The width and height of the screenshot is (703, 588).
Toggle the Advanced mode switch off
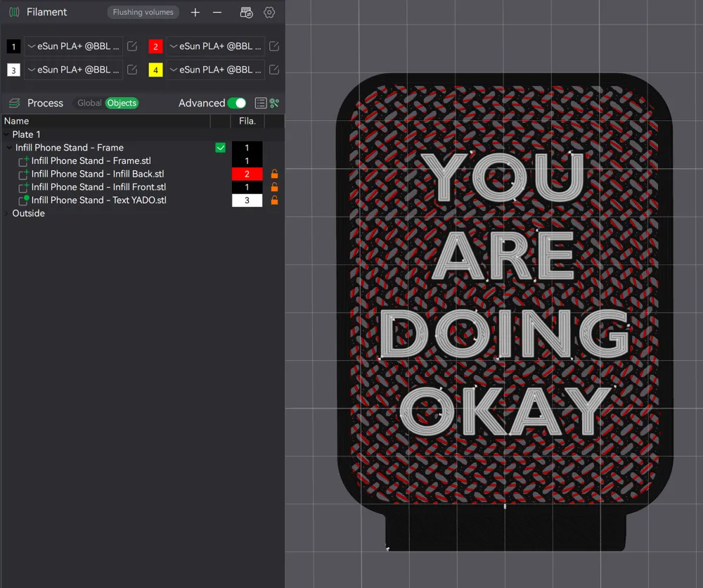pyautogui.click(x=236, y=103)
